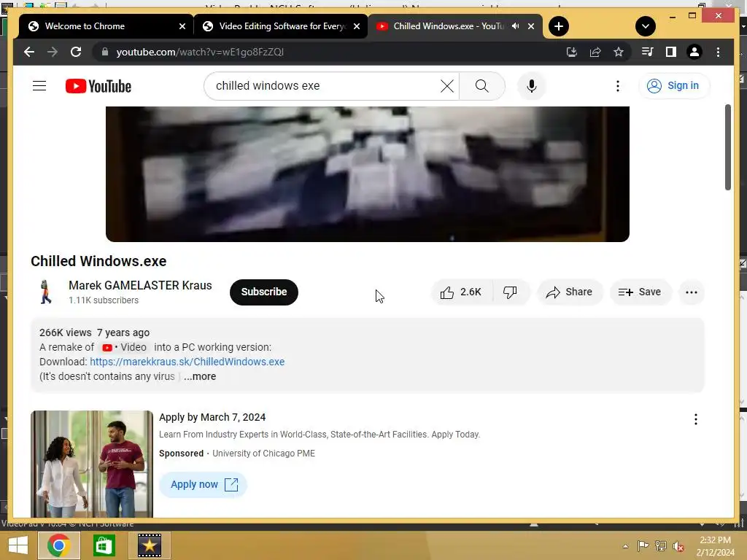Reload the YouTube page
Screen dimensions: 747x560
76,52
